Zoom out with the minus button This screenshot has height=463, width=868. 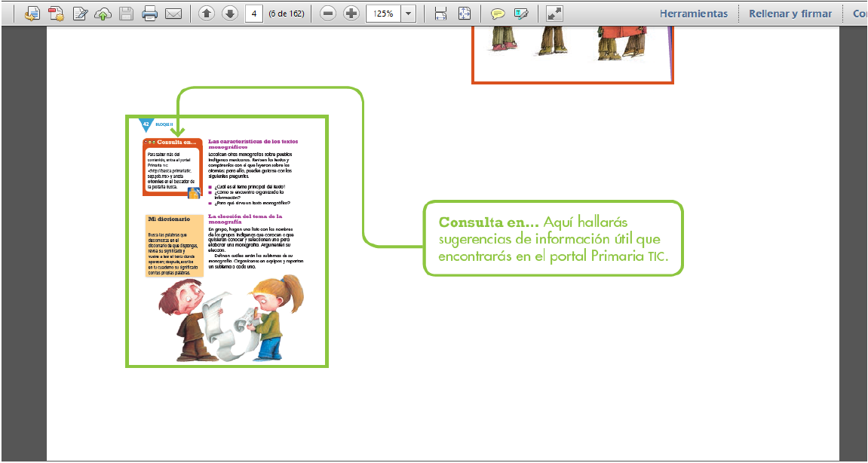(328, 14)
